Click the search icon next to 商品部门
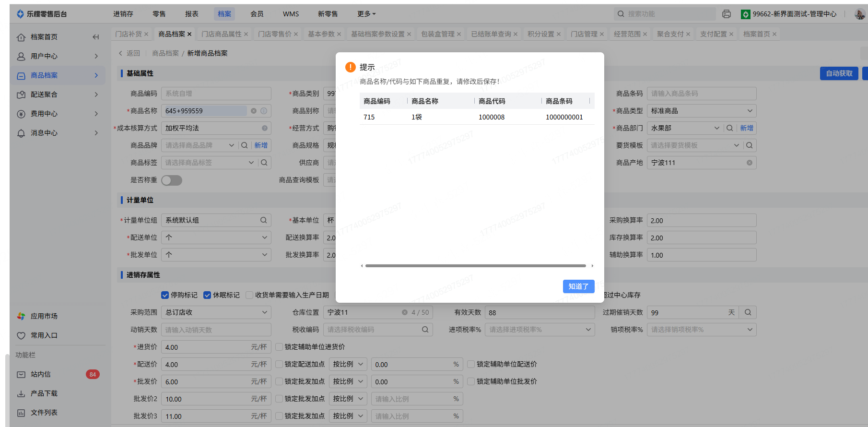868x427 pixels. pos(729,128)
